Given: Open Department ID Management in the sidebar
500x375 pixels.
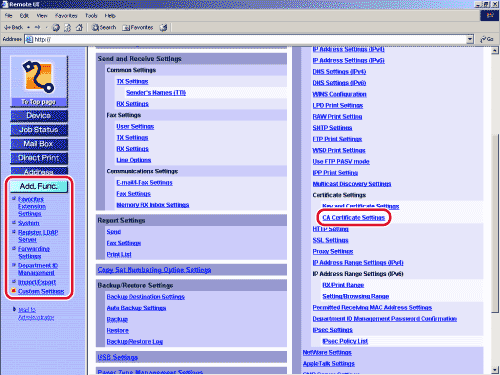Looking at the screenshot, I should (x=38, y=269).
